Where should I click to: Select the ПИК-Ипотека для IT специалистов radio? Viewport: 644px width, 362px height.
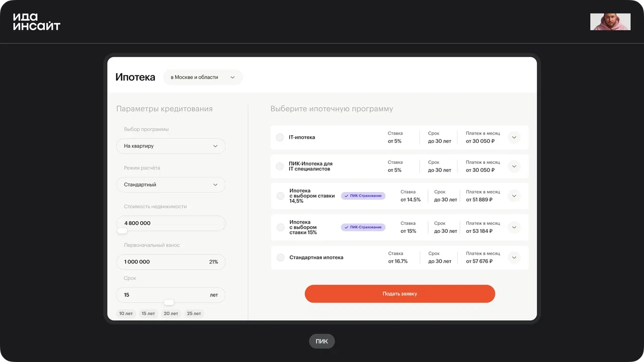[x=280, y=166]
